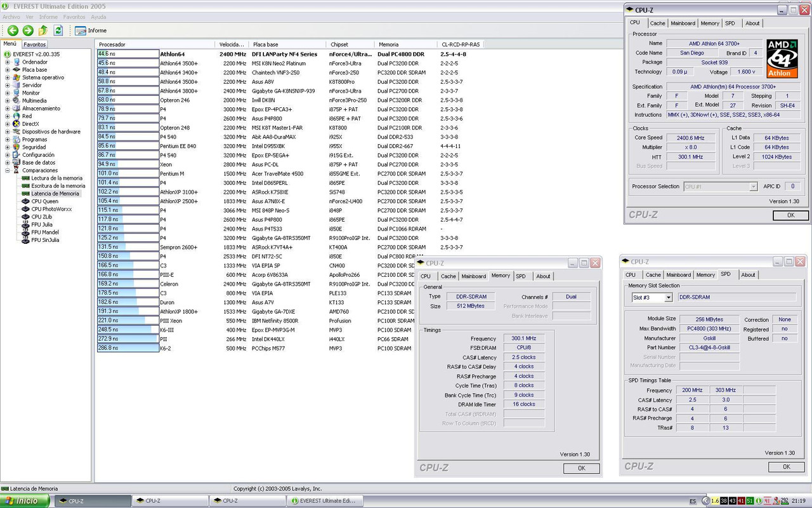Open the Slot #3 memory slot dropdown

(668, 297)
